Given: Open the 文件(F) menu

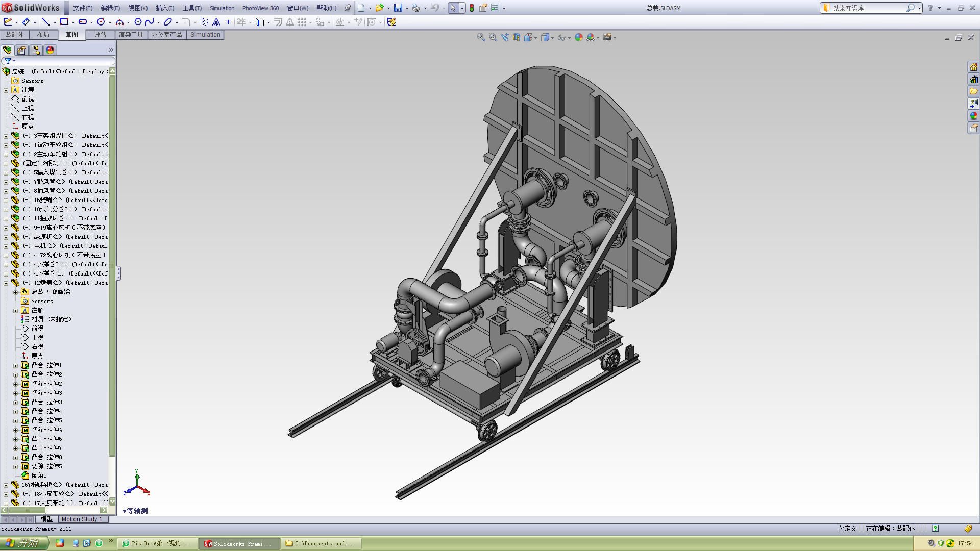Looking at the screenshot, I should point(83,8).
